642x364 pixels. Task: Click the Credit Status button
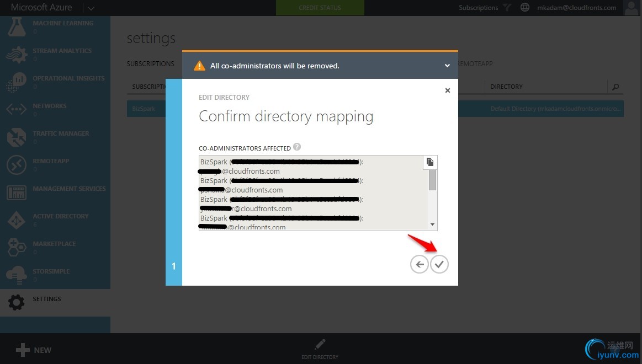[320, 8]
